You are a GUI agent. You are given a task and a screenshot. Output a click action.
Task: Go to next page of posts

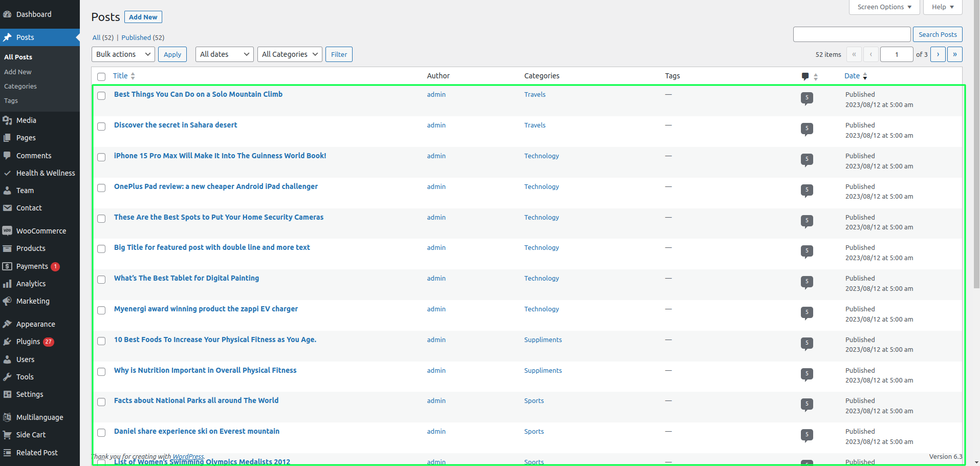coord(938,54)
